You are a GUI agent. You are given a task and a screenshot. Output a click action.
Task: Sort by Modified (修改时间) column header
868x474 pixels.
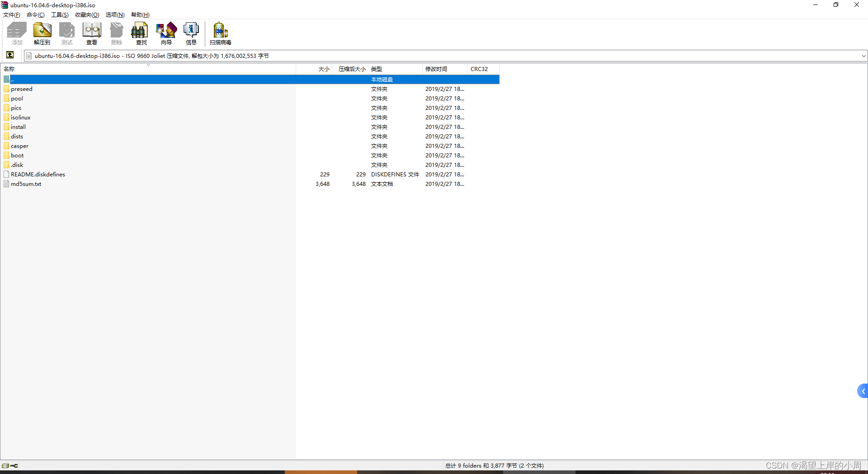tap(445, 69)
